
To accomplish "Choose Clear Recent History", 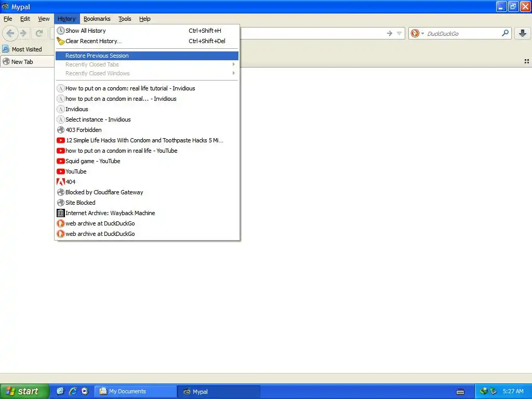I will (147, 41).
